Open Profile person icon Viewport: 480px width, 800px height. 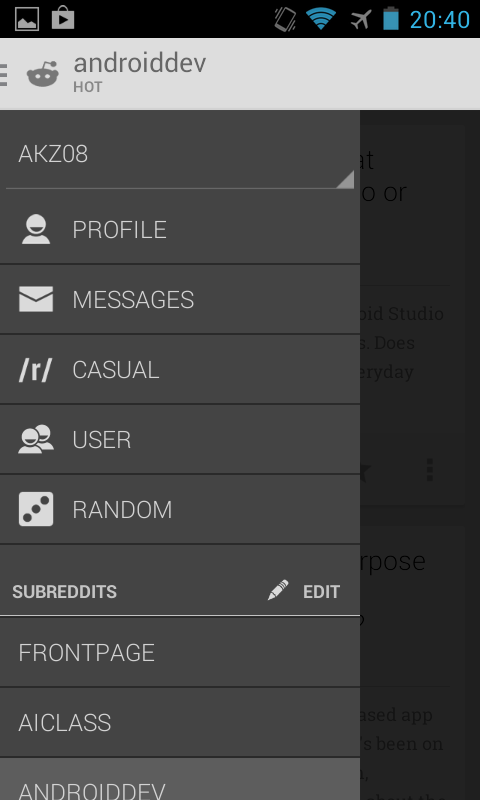coord(36,229)
